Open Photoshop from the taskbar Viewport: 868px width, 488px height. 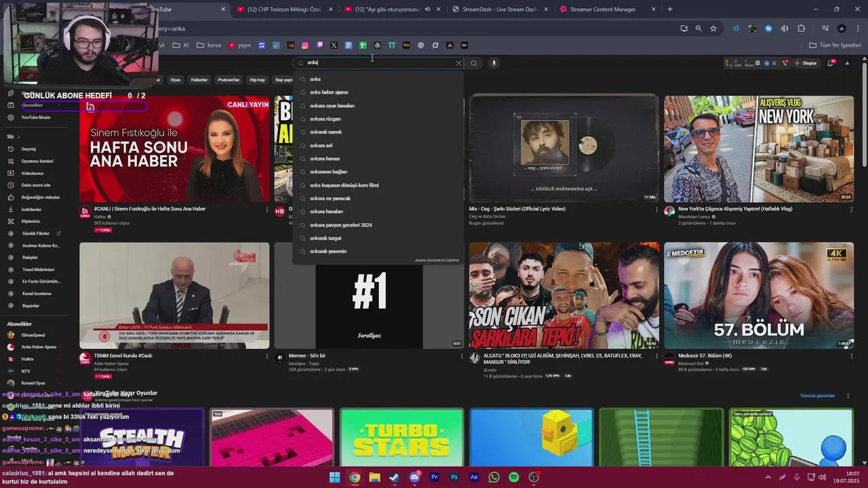(454, 477)
